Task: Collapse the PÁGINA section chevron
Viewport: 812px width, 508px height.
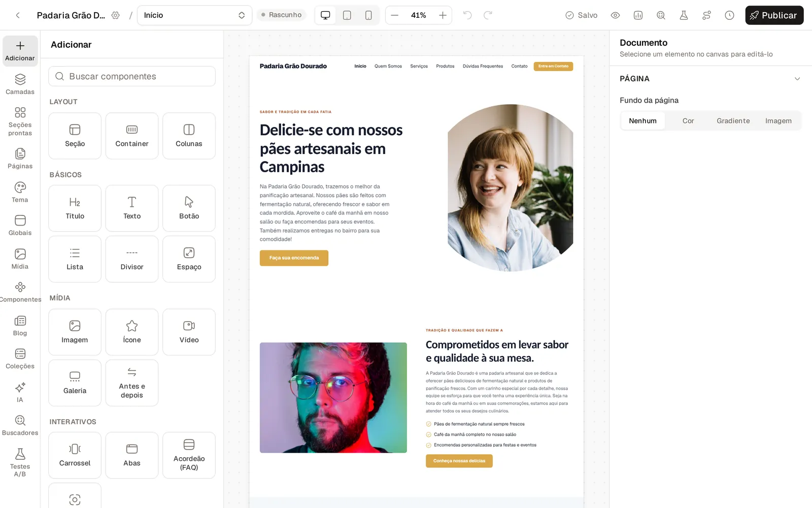Action: pyautogui.click(x=797, y=79)
